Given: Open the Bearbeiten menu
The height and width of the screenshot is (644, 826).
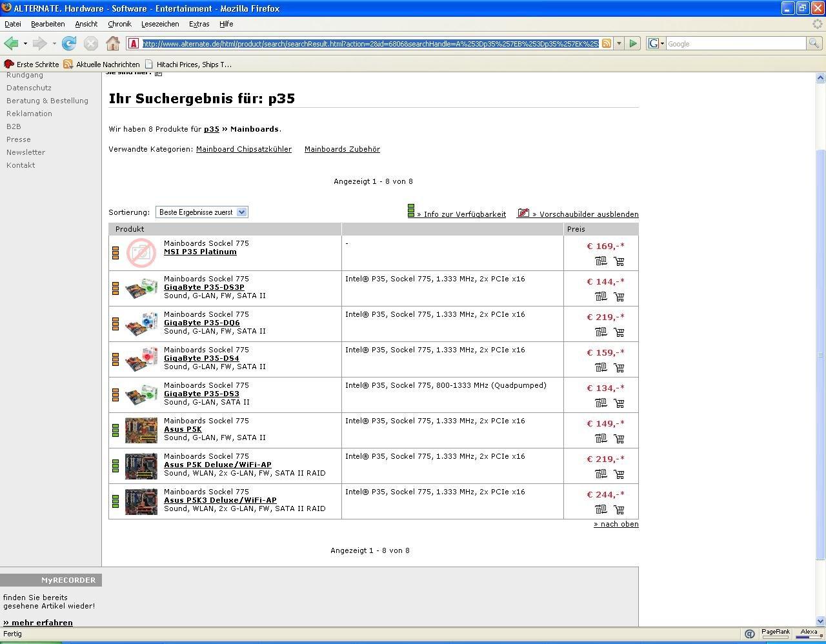Looking at the screenshot, I should [x=48, y=24].
